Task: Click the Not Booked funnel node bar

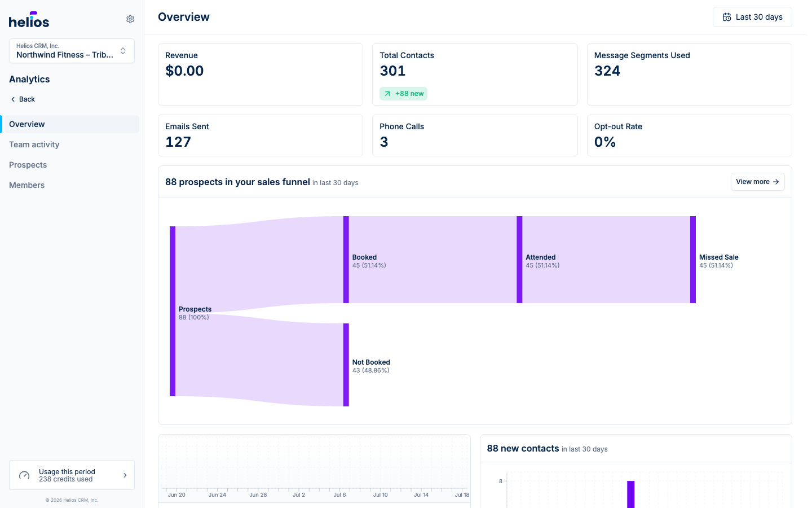Action: pyautogui.click(x=346, y=365)
